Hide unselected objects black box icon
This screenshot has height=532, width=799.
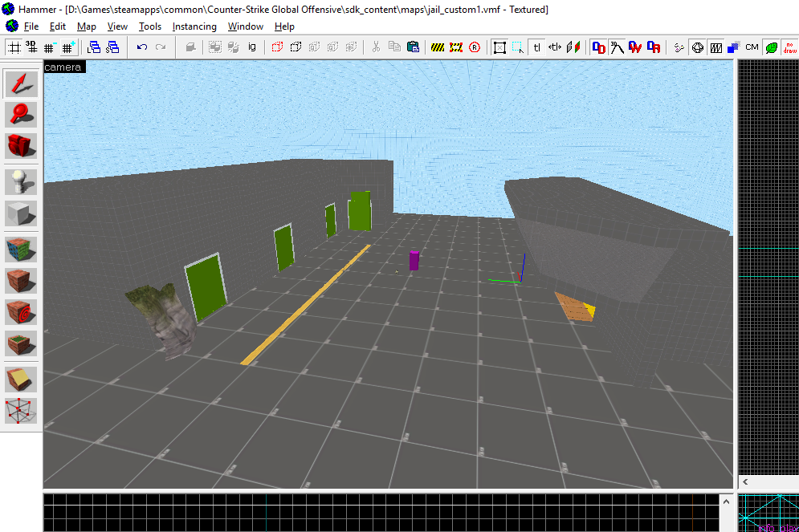296,47
